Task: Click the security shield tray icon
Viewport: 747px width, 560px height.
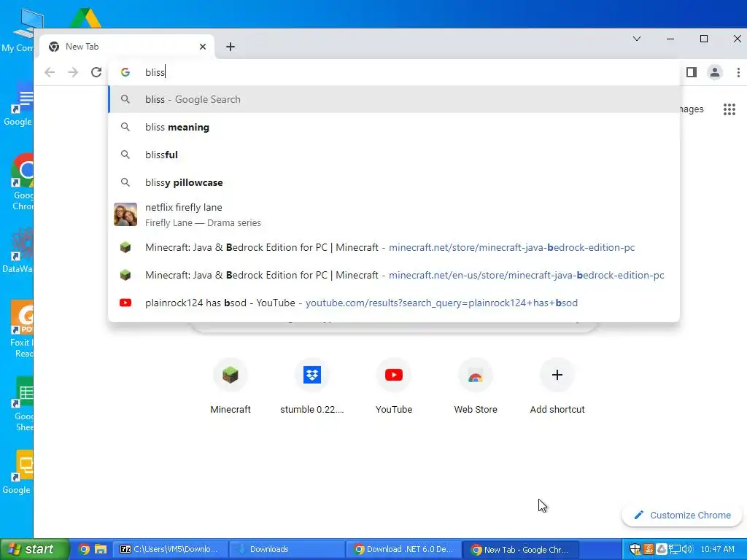Action: coord(635,549)
